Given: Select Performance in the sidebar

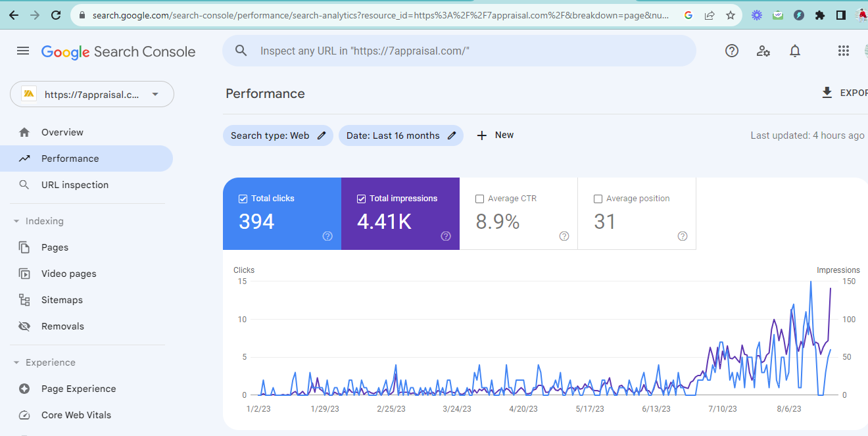Looking at the screenshot, I should (x=86, y=158).
